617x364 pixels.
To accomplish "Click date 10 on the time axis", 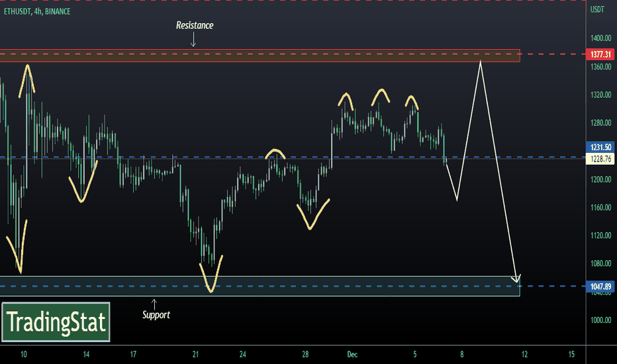I will (24, 355).
